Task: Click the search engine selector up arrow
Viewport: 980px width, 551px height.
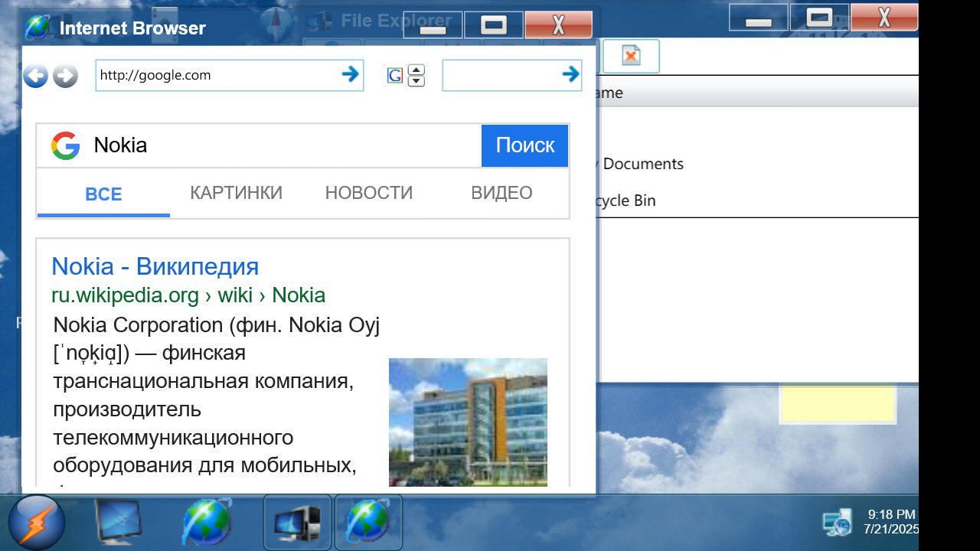Action: [x=416, y=70]
